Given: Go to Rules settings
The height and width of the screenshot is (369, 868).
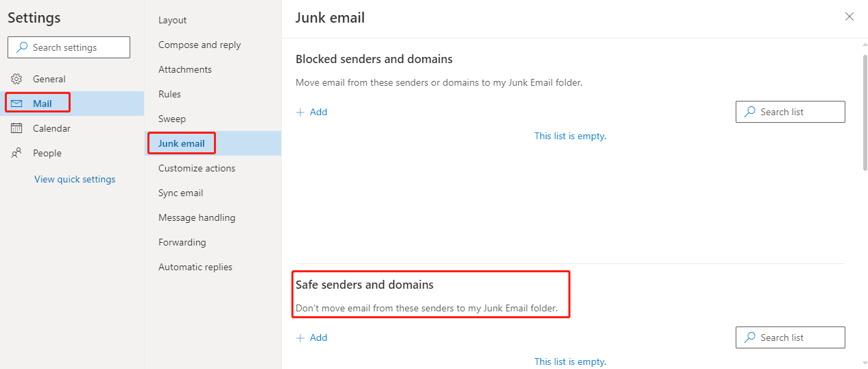Looking at the screenshot, I should 169,94.
